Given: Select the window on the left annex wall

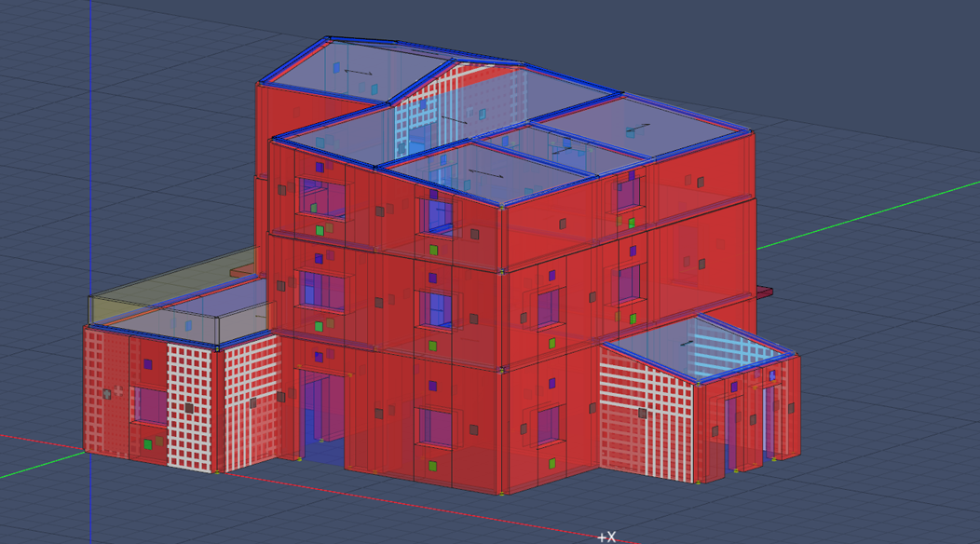Looking at the screenshot, I should pos(151,405).
